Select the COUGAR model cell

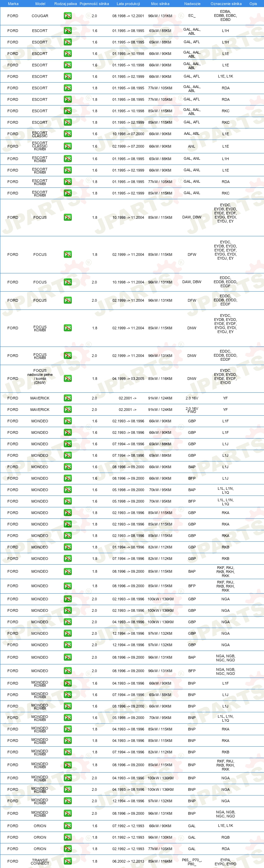click(40, 16)
